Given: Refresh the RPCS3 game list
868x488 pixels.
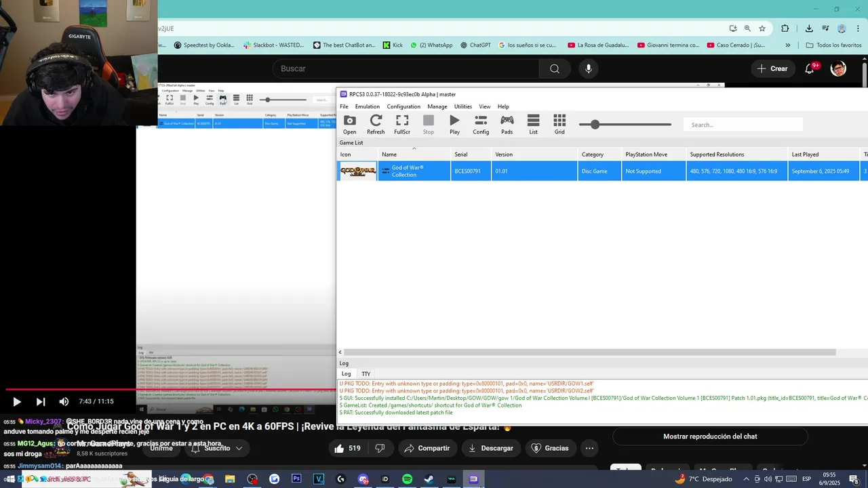Looking at the screenshot, I should click(x=376, y=124).
